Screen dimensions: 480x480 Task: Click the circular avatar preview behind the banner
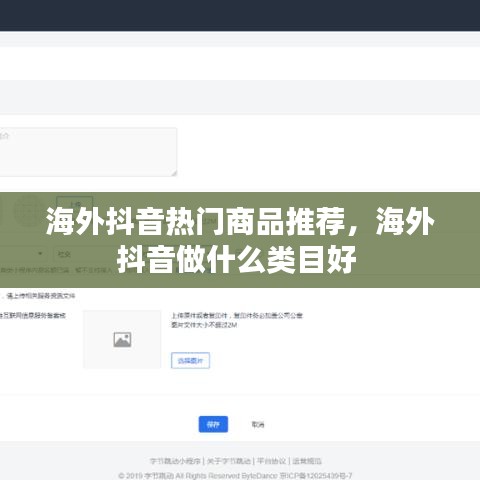[29, 211]
